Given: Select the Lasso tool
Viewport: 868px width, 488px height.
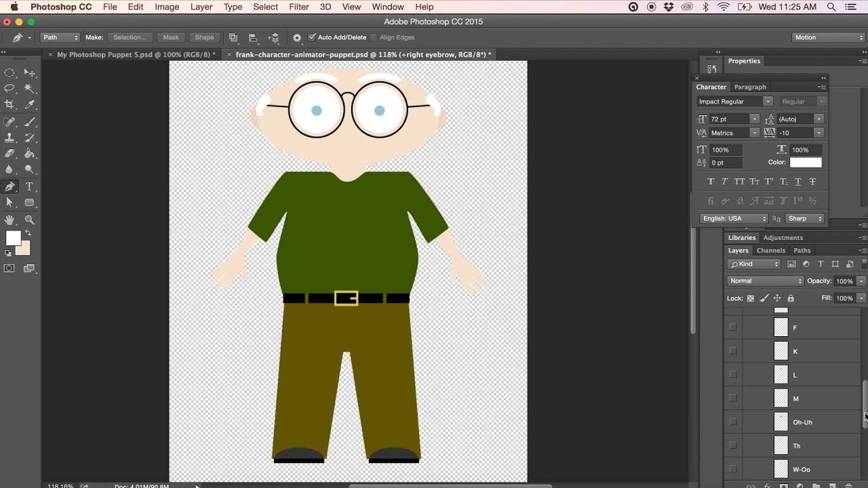Looking at the screenshot, I should click(10, 89).
